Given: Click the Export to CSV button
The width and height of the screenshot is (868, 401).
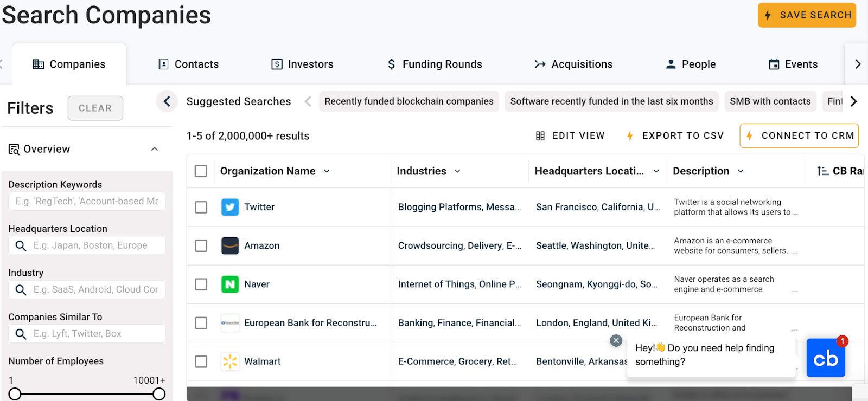Looking at the screenshot, I should tap(675, 135).
